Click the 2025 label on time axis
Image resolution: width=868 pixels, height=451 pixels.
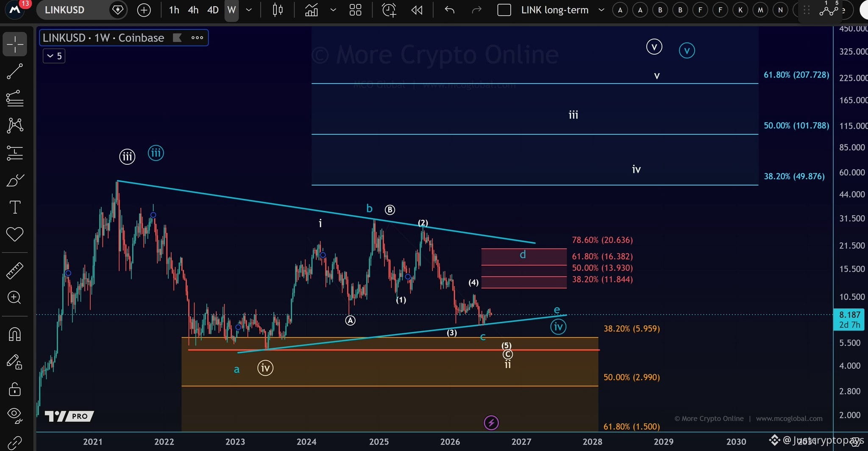(379, 442)
